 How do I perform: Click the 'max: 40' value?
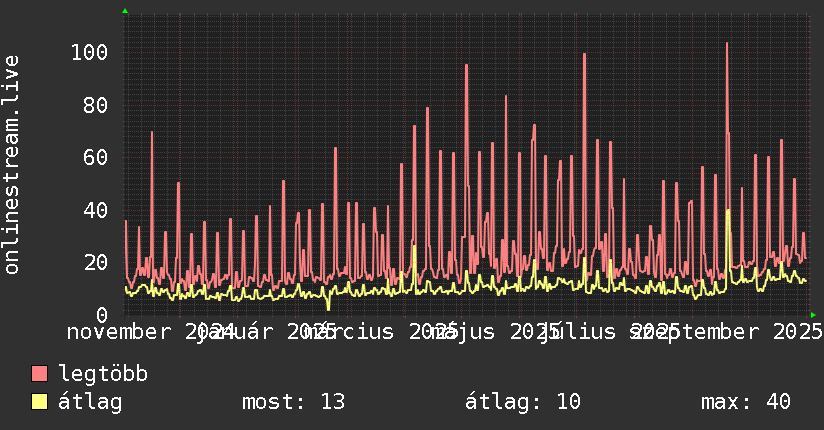(x=746, y=402)
